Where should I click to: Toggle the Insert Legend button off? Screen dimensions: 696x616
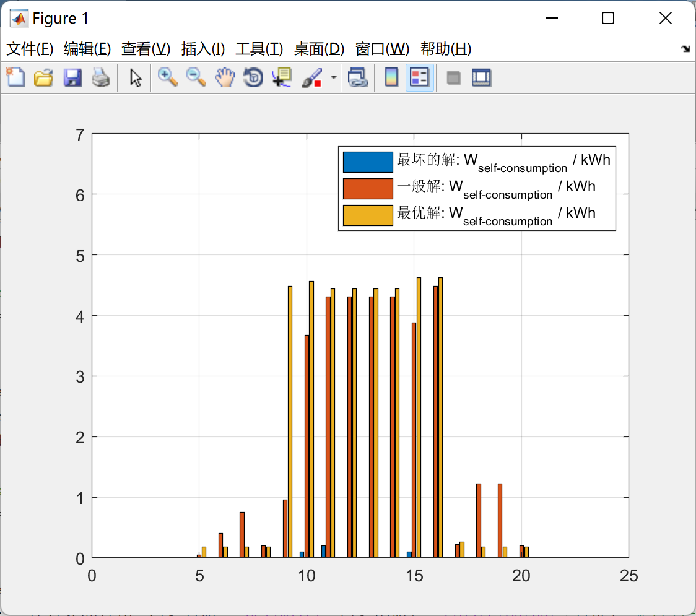click(420, 78)
